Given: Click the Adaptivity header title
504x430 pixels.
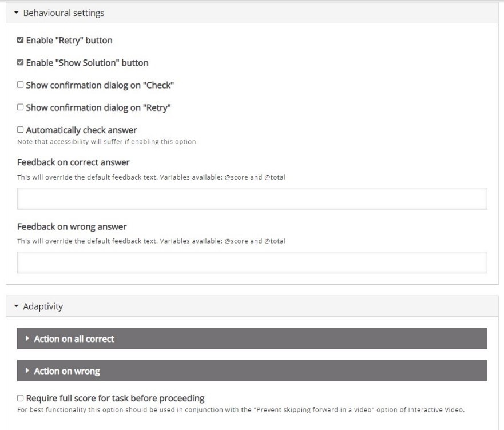Looking at the screenshot, I should tap(43, 306).
